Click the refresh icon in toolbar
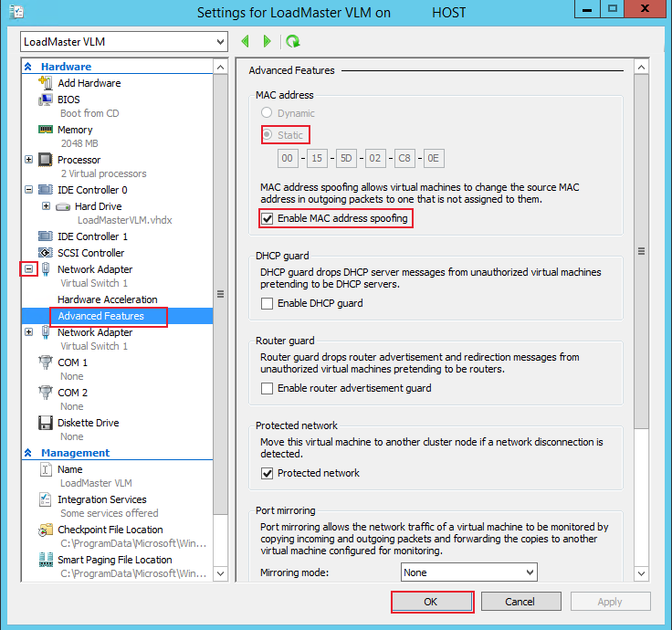The height and width of the screenshot is (630, 672). click(292, 42)
